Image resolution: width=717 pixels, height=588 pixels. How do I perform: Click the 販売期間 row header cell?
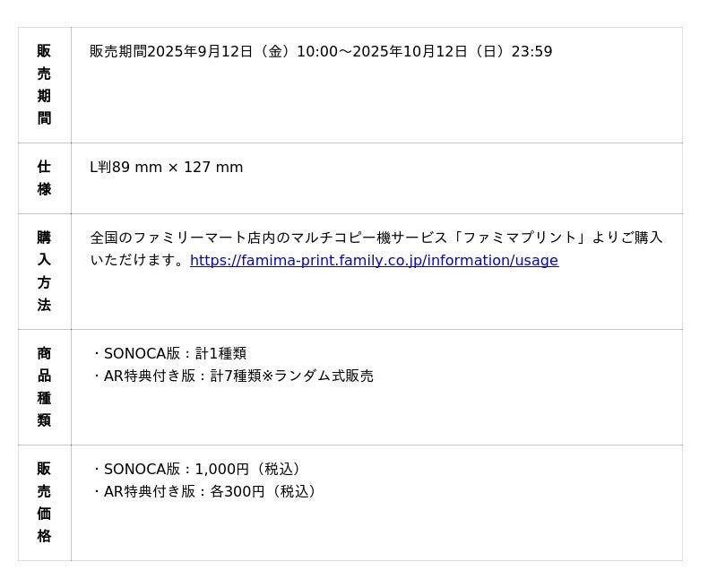(44, 85)
